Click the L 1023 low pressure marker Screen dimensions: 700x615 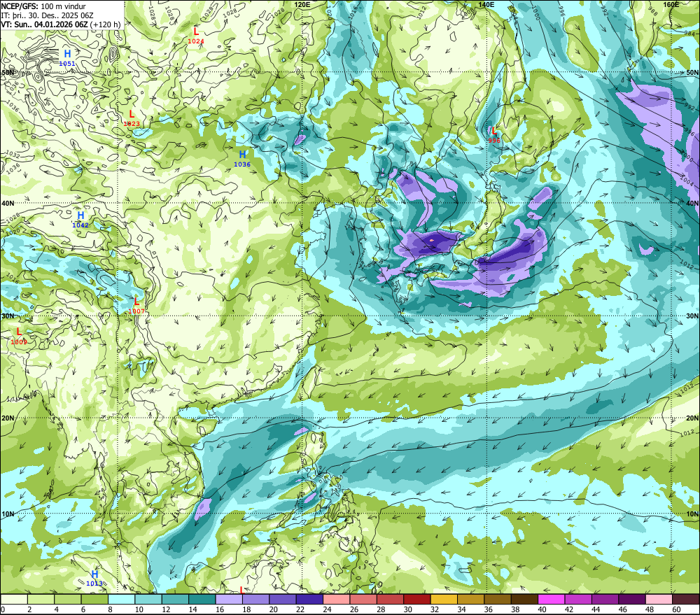132,118
